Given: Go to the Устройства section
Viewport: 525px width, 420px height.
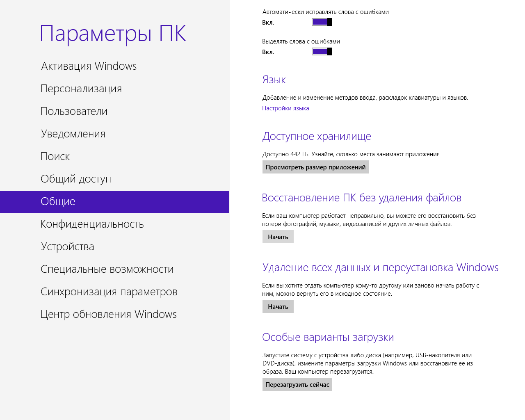Looking at the screenshot, I should (x=67, y=247).
